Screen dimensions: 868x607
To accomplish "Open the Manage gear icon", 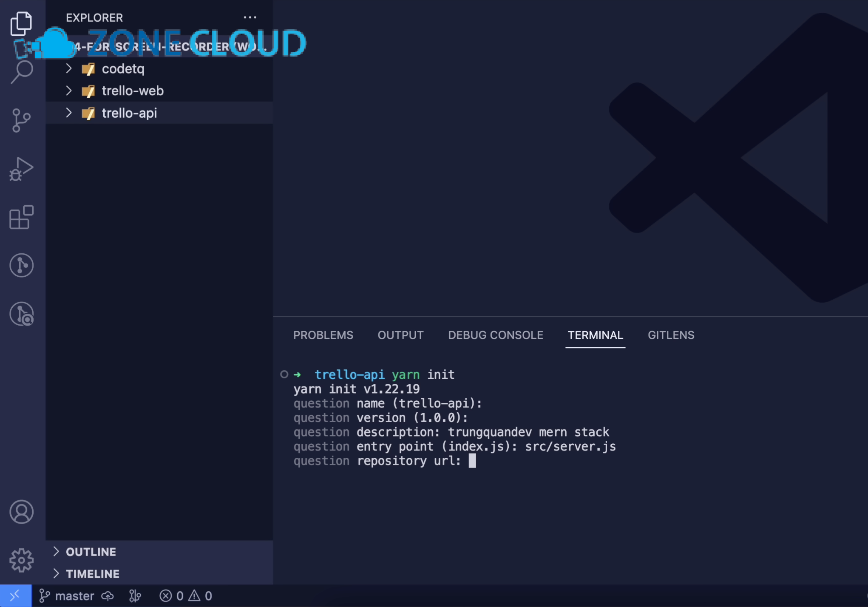I will point(21,560).
